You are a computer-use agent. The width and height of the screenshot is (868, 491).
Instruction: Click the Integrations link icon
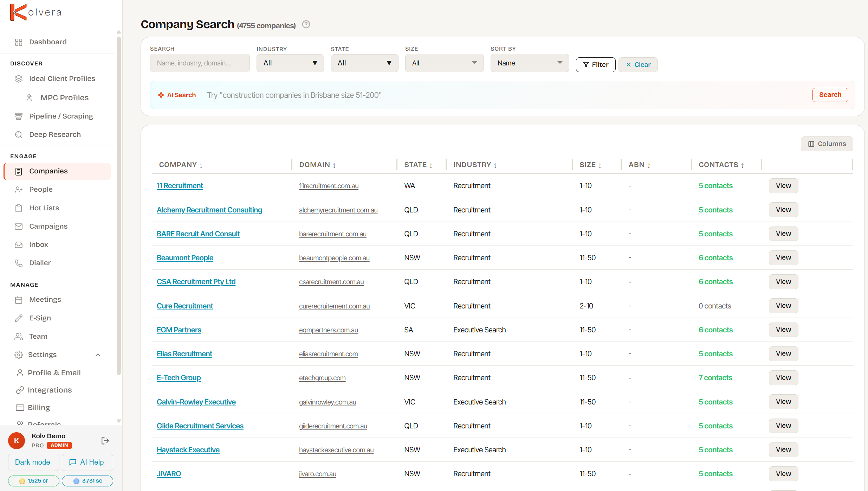click(20, 390)
